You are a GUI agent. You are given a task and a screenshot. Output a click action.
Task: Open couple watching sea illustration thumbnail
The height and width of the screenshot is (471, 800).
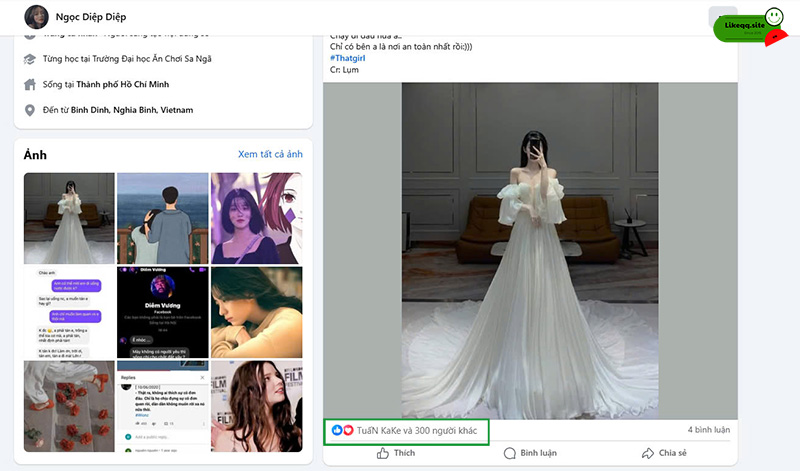click(x=163, y=218)
